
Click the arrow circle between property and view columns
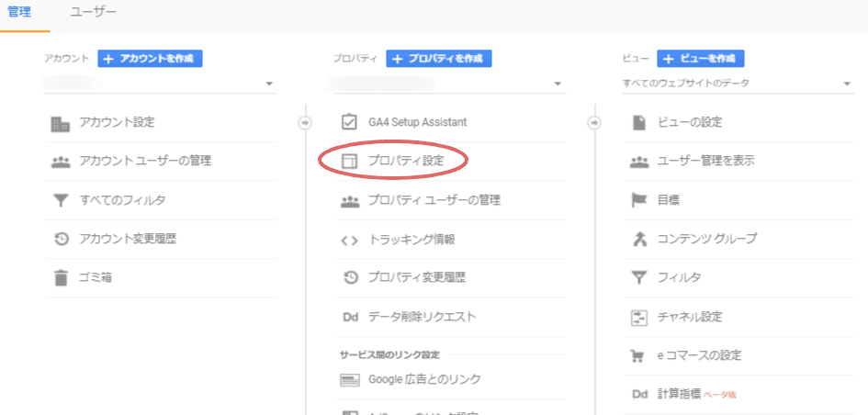coord(594,123)
